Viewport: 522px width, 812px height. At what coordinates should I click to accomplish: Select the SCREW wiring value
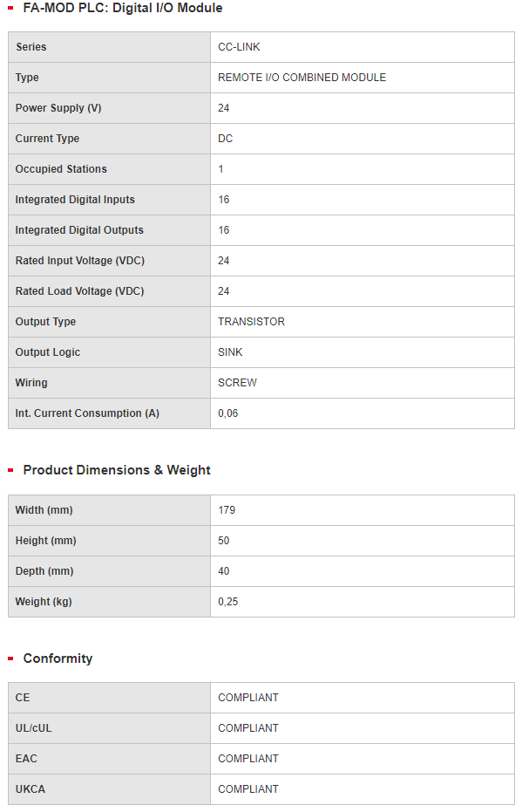point(237,383)
